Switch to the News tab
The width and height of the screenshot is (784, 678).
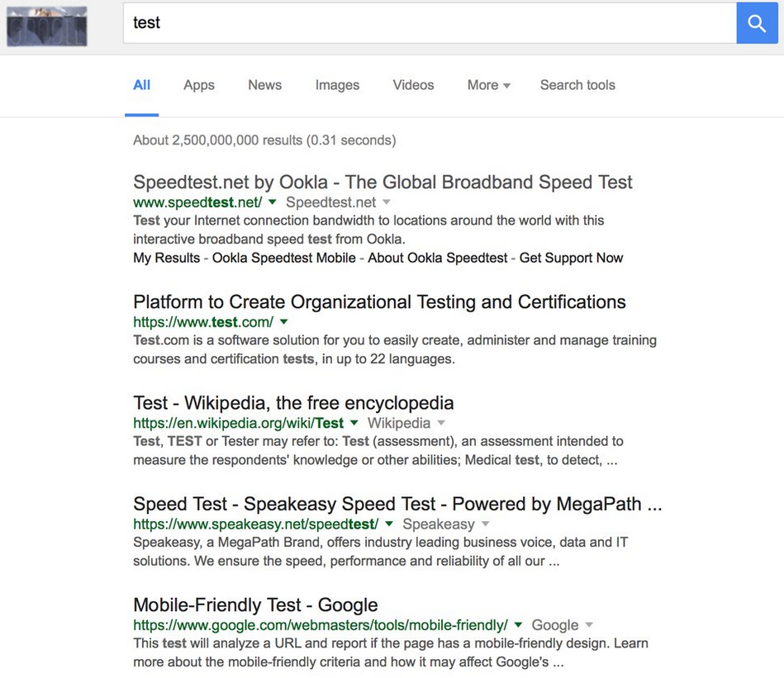click(264, 85)
